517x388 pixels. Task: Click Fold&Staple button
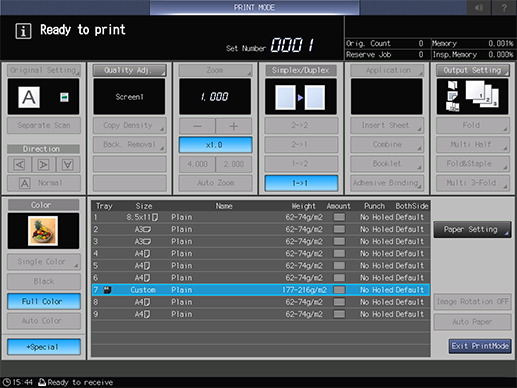[473, 164]
